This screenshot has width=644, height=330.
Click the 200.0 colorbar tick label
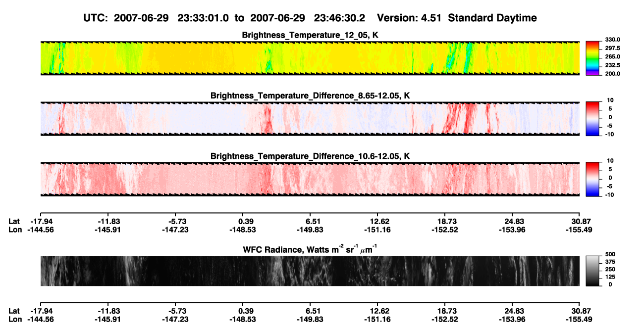[x=612, y=74]
